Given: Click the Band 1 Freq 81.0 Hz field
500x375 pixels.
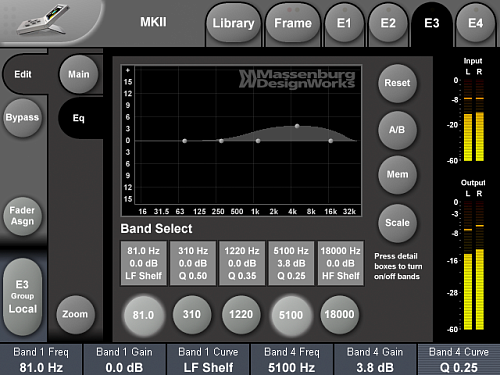Looking at the screenshot, I should (41, 360).
